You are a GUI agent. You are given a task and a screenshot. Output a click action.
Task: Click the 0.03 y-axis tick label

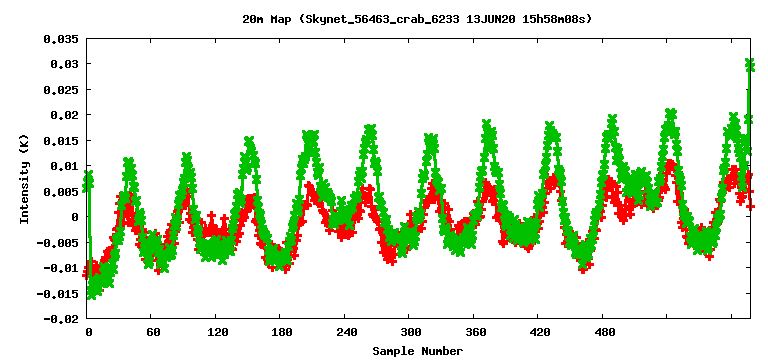(x=64, y=64)
